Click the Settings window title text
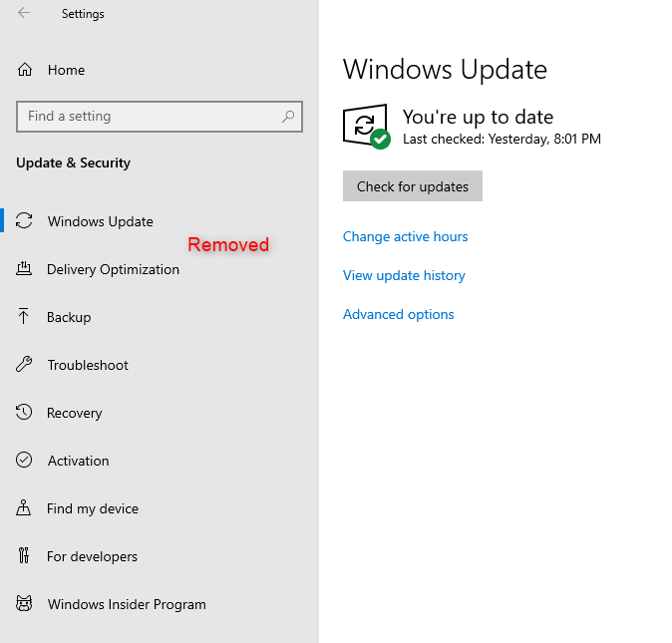The height and width of the screenshot is (643, 672). pos(83,14)
